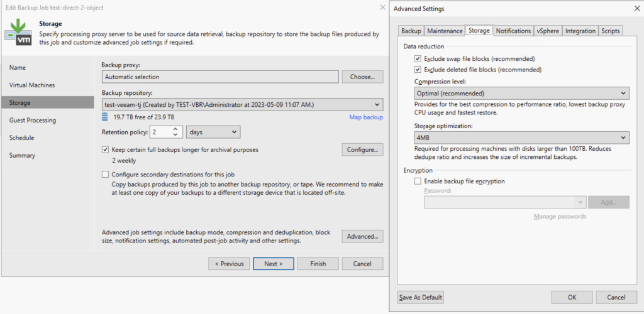
Task: Check Configure secondary destinations for this job
Action: click(x=106, y=174)
